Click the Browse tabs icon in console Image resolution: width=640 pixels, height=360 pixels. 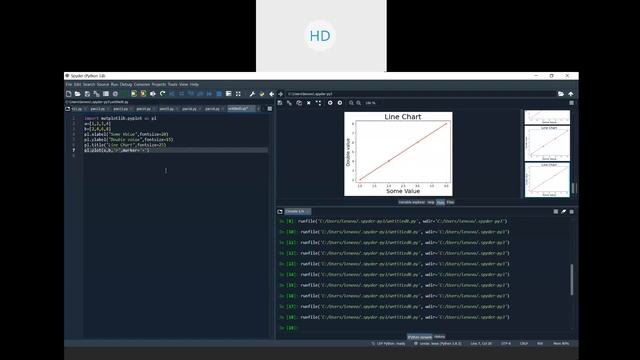(x=280, y=212)
